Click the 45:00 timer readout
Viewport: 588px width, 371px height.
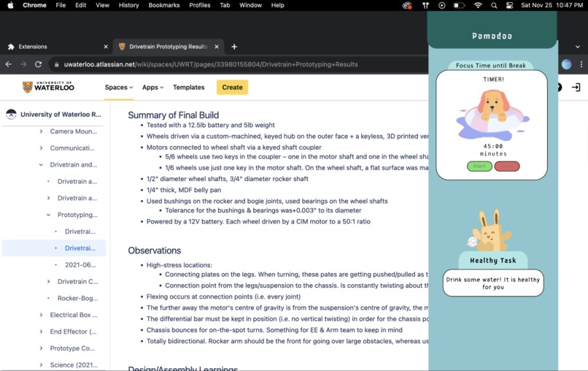click(492, 146)
